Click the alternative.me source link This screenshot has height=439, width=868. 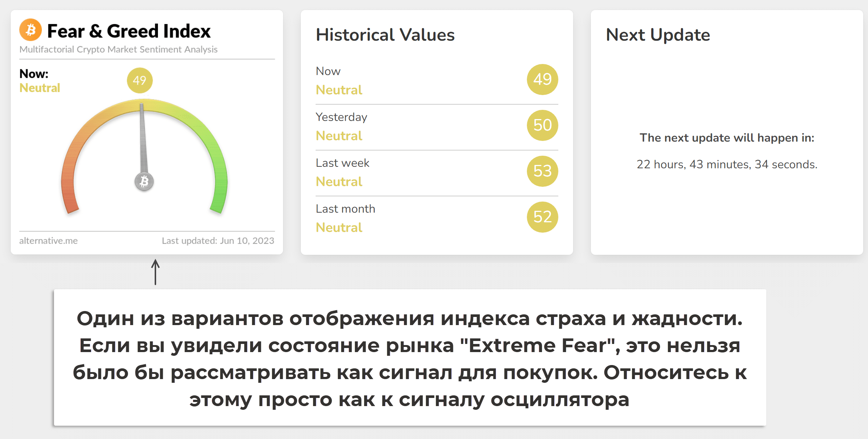48,241
